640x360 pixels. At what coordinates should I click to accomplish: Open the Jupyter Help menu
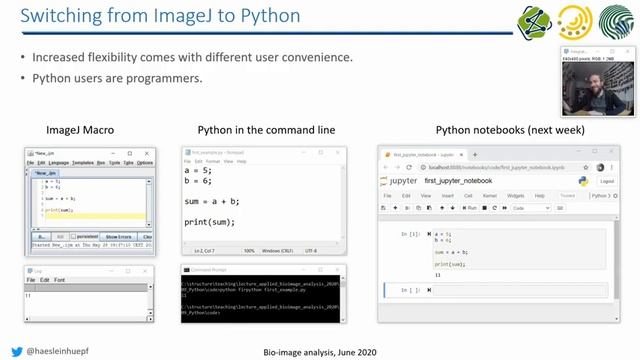[x=540, y=196]
